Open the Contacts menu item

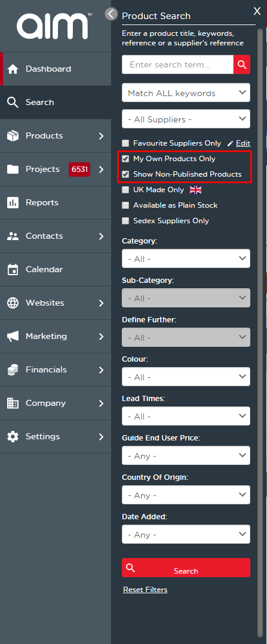tap(56, 236)
